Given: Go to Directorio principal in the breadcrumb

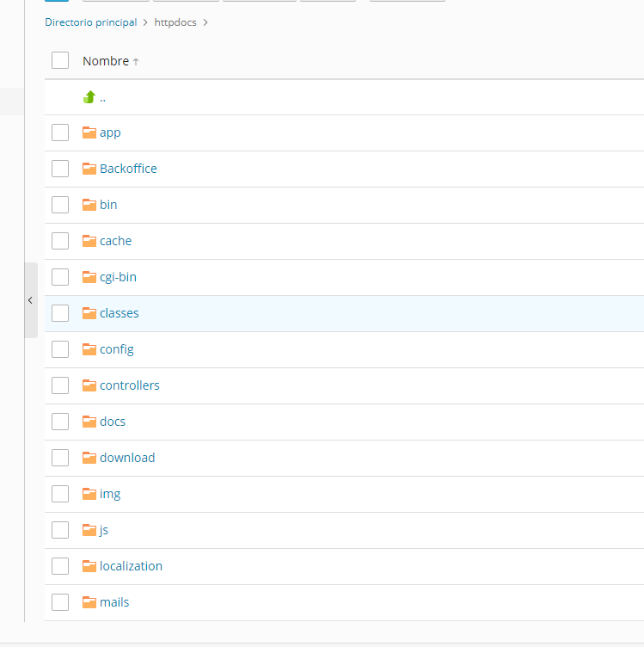Looking at the screenshot, I should (90, 22).
